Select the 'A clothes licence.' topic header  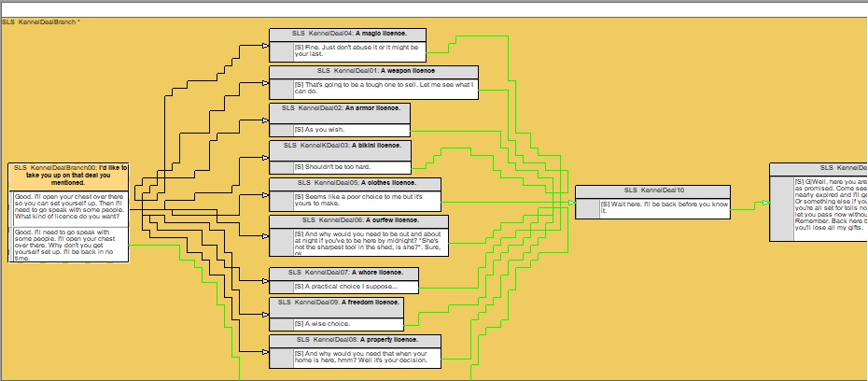point(355,184)
